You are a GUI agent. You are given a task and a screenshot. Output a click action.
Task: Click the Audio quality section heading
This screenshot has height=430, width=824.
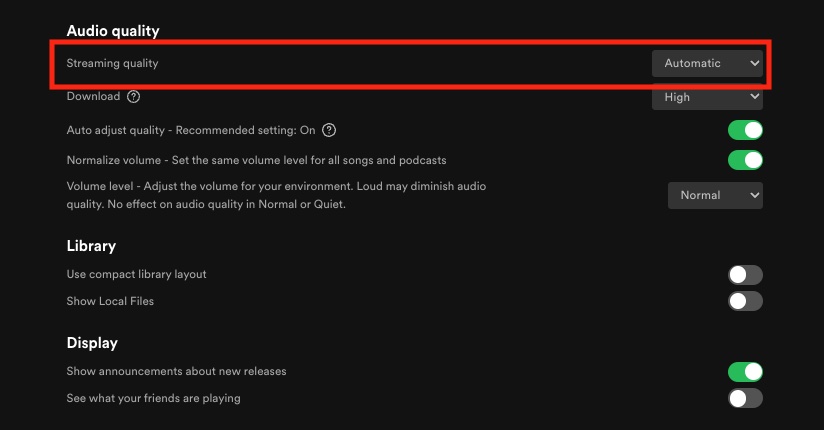pos(113,31)
